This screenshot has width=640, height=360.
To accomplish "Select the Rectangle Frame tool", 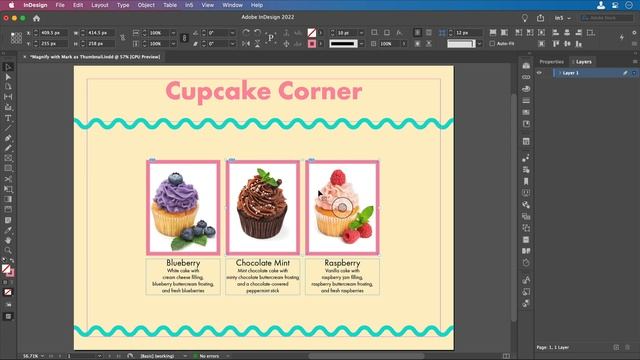I will point(8,158).
